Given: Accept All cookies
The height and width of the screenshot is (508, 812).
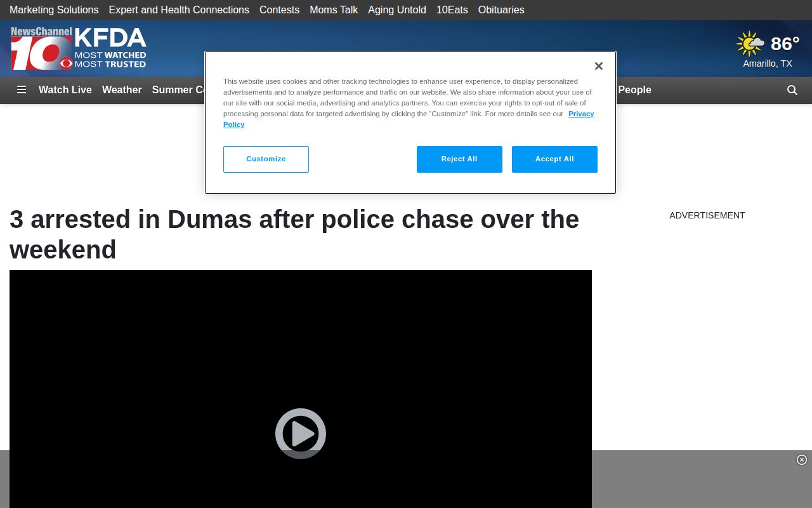Looking at the screenshot, I should tap(554, 159).
